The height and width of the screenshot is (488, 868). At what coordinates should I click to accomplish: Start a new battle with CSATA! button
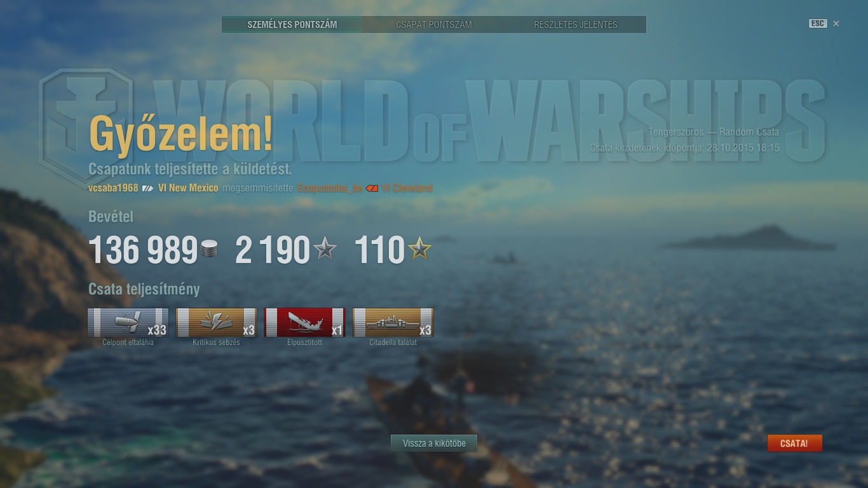click(794, 444)
